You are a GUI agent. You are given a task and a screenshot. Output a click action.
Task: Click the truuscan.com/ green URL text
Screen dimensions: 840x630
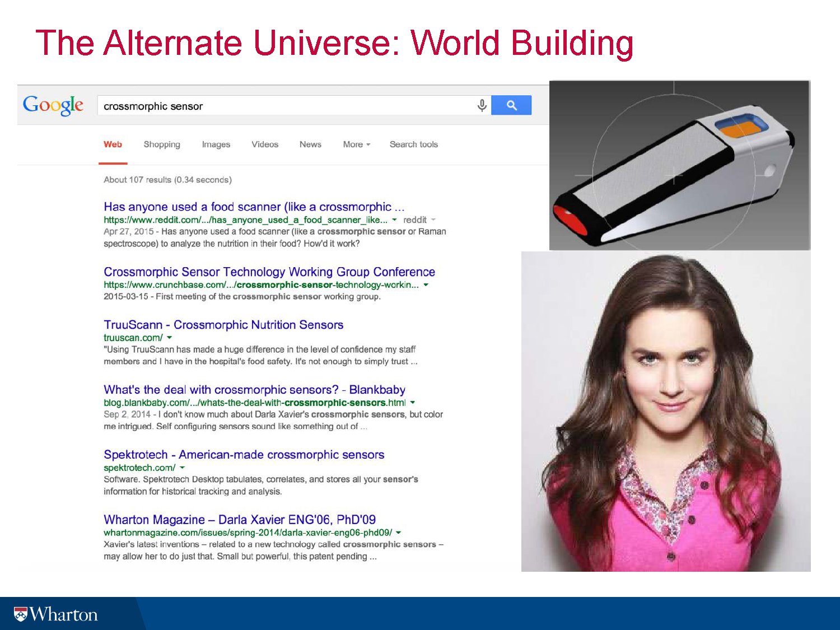(x=133, y=338)
